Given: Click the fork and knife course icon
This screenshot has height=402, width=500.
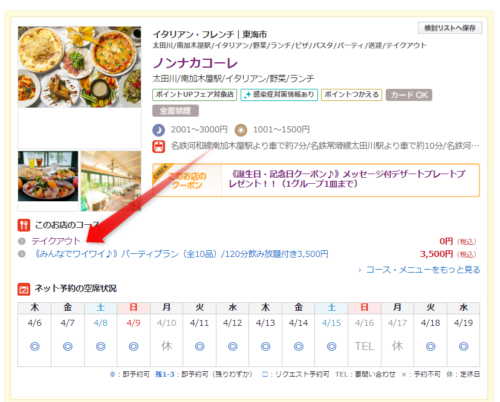Looking at the screenshot, I should (24, 225).
